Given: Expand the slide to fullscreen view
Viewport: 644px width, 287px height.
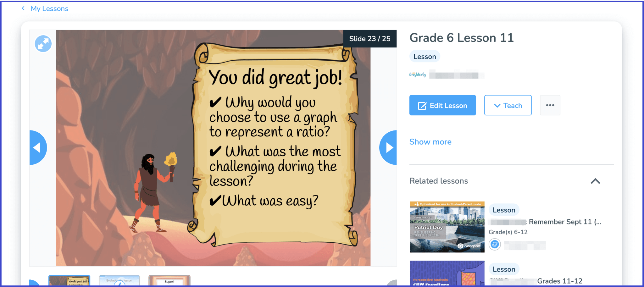Looking at the screenshot, I should (x=43, y=44).
